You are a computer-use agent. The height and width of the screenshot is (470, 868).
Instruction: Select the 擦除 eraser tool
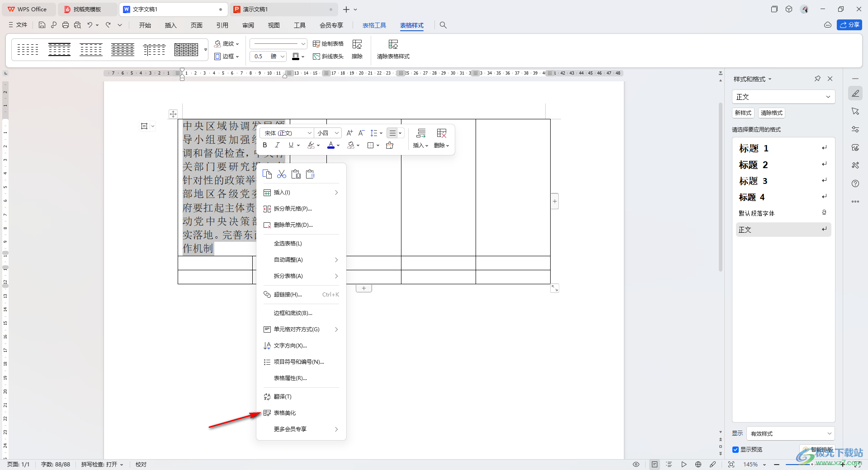pyautogui.click(x=357, y=50)
